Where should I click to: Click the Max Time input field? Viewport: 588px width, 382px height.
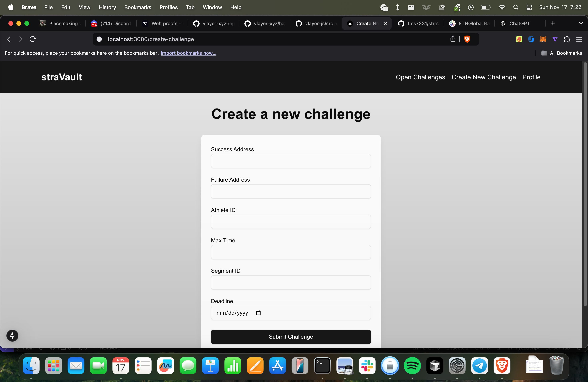pyautogui.click(x=291, y=252)
